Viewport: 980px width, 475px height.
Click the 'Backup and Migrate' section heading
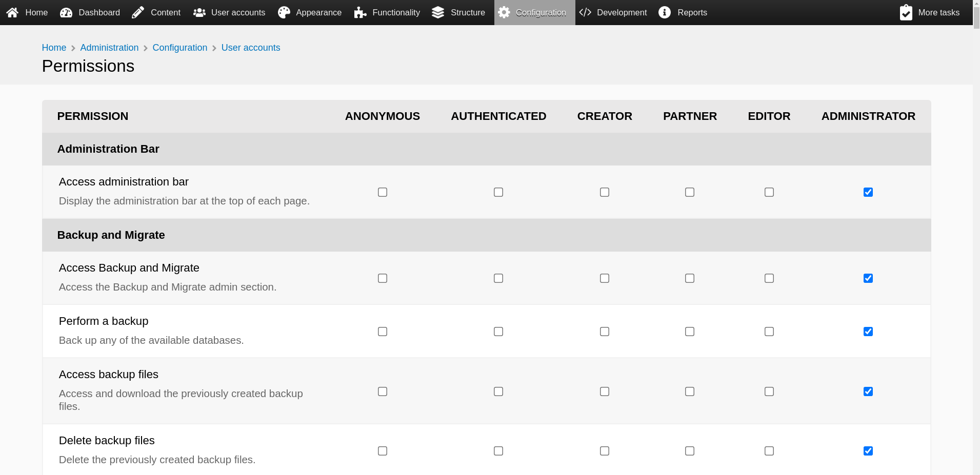coord(111,235)
